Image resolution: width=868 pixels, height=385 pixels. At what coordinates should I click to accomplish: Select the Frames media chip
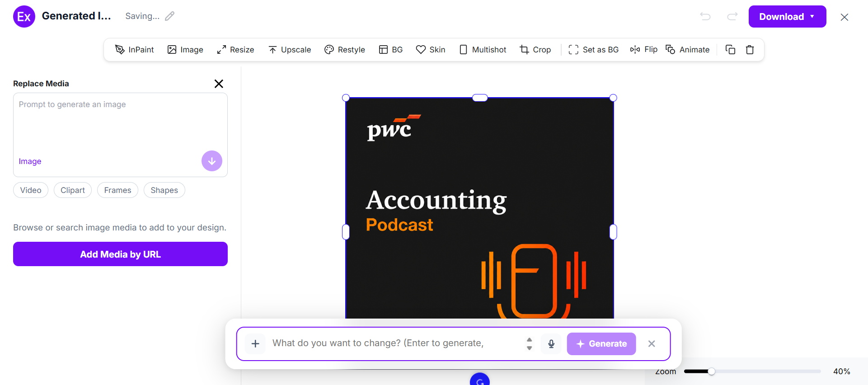click(x=117, y=190)
